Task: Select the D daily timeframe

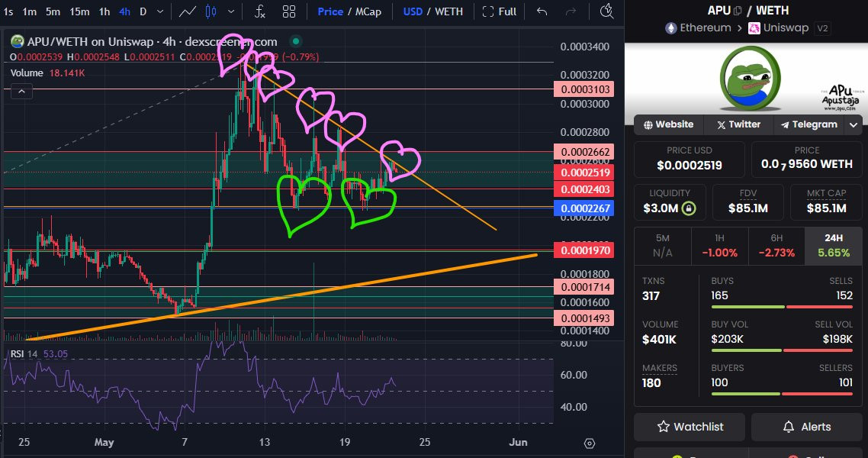Action: click(143, 11)
